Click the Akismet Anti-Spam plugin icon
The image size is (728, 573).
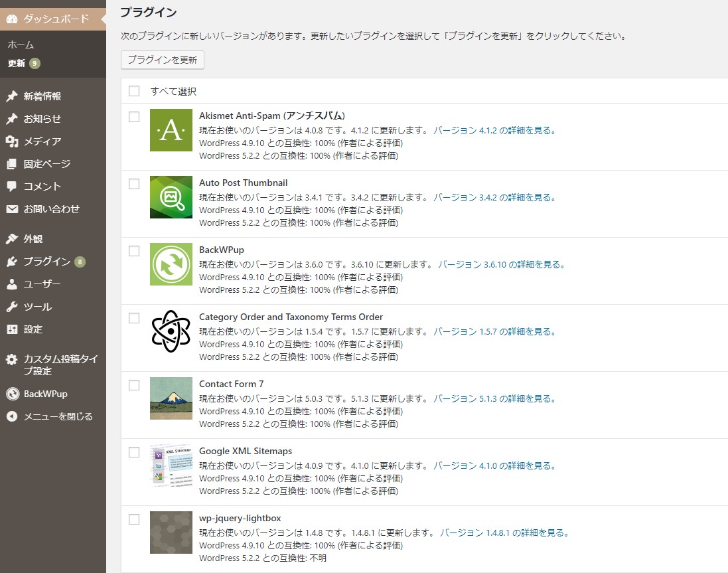point(171,130)
